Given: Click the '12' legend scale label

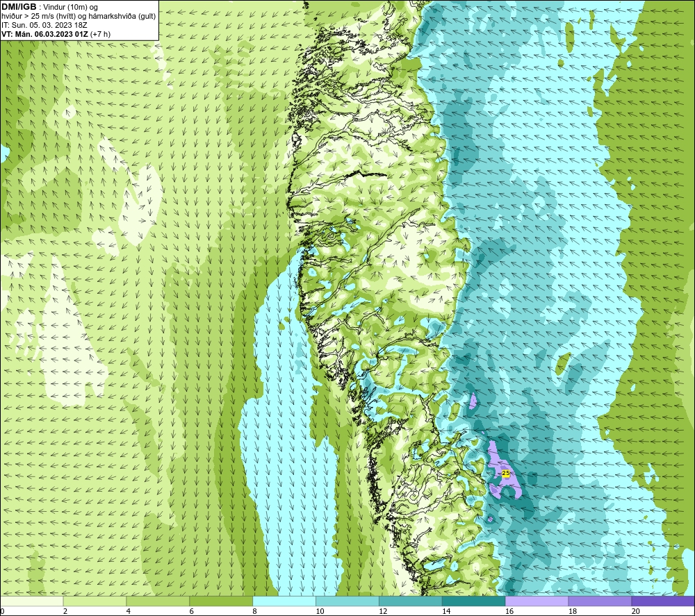Looking at the screenshot, I should point(383,612).
